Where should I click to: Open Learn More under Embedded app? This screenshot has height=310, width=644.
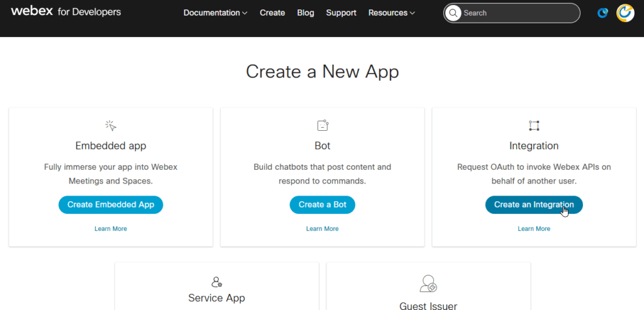coord(111,229)
